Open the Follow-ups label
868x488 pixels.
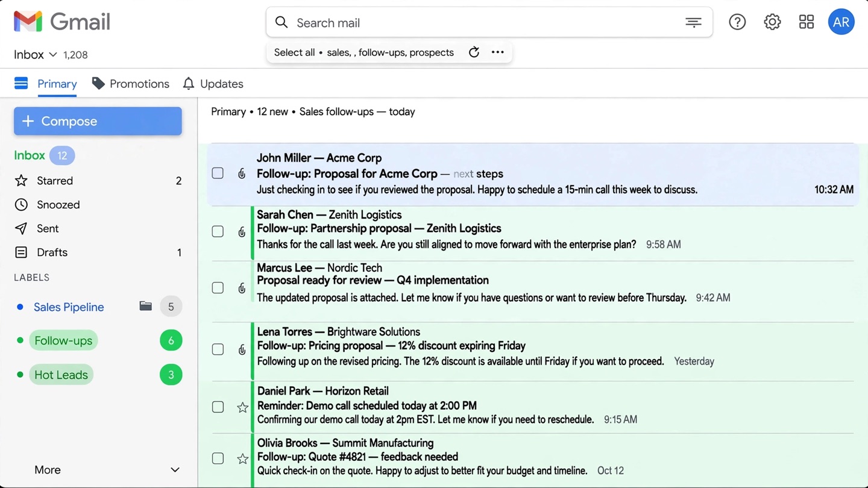pos(63,340)
